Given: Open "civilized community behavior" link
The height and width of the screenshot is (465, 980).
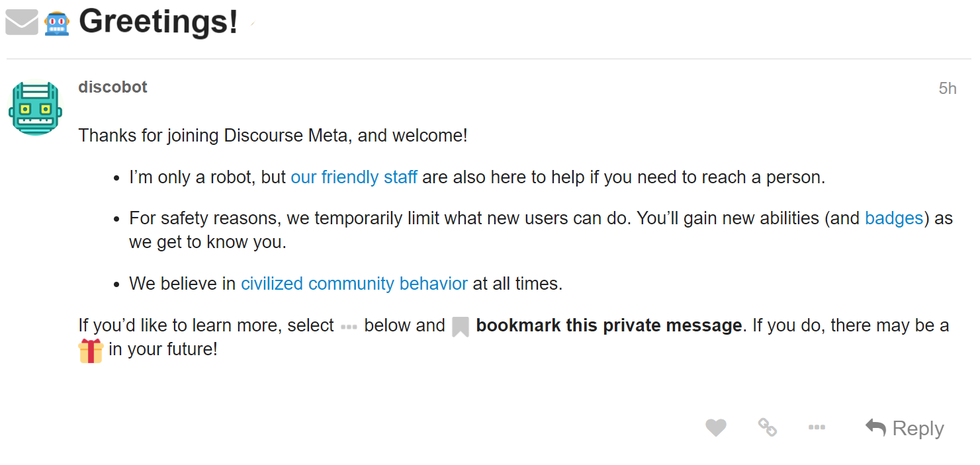Looking at the screenshot, I should point(354,284).
